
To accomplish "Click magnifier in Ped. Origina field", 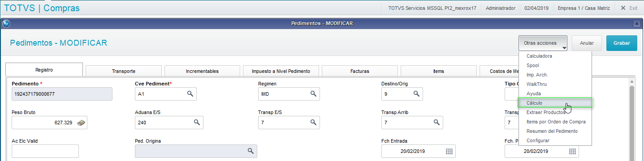I will [251, 151].
